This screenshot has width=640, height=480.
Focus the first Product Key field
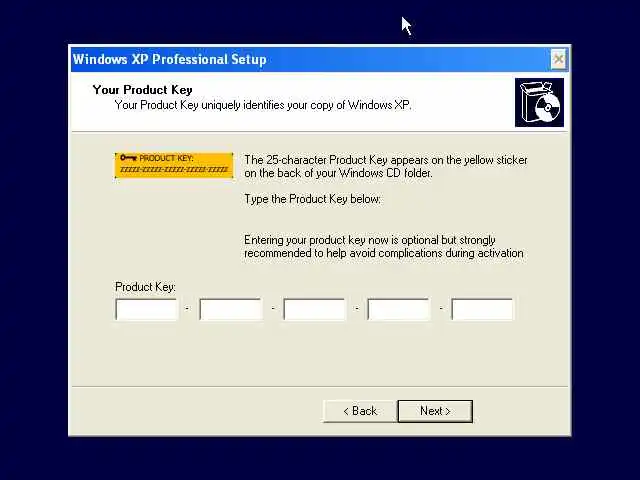147,309
